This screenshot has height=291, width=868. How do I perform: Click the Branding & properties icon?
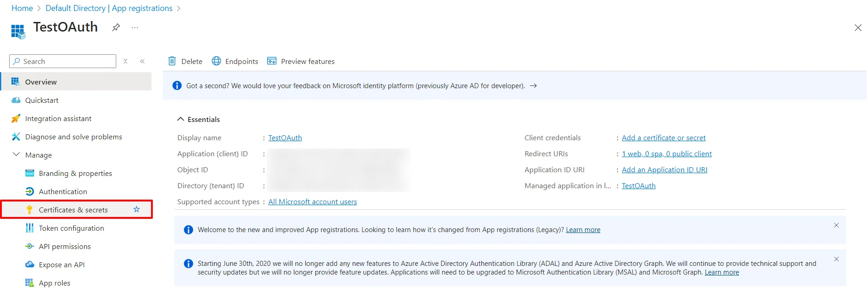tap(30, 173)
